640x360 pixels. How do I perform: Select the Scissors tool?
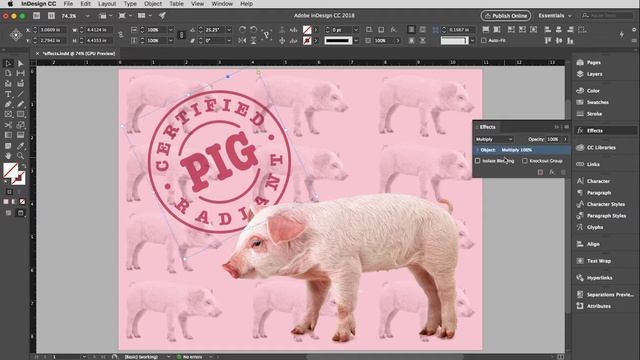tap(8, 125)
